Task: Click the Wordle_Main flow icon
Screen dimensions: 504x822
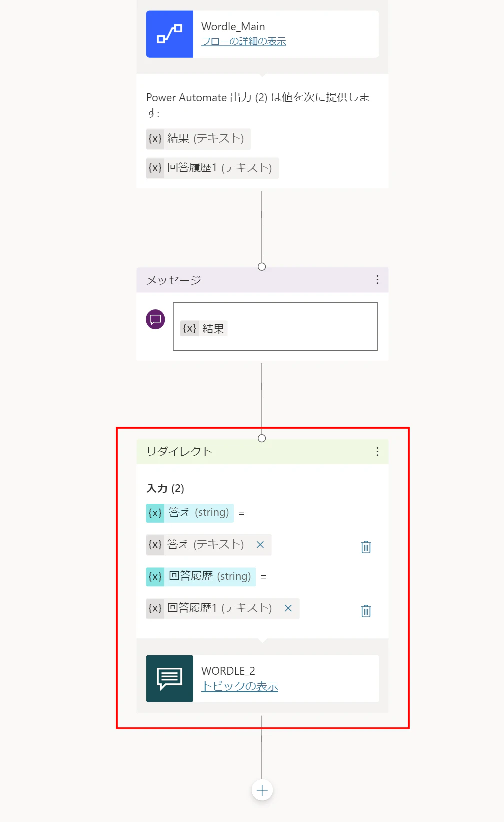Action: point(169,34)
